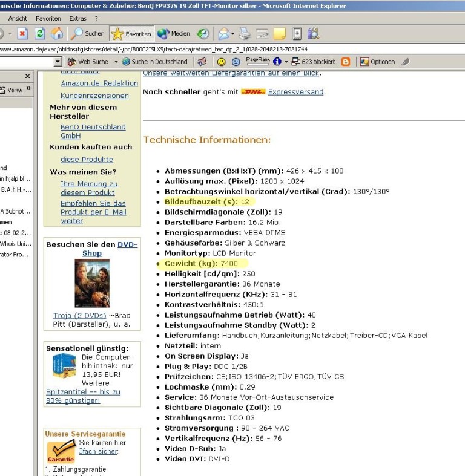Click the Technische Informationen heading
The width and height of the screenshot is (465, 476).
coord(207,140)
